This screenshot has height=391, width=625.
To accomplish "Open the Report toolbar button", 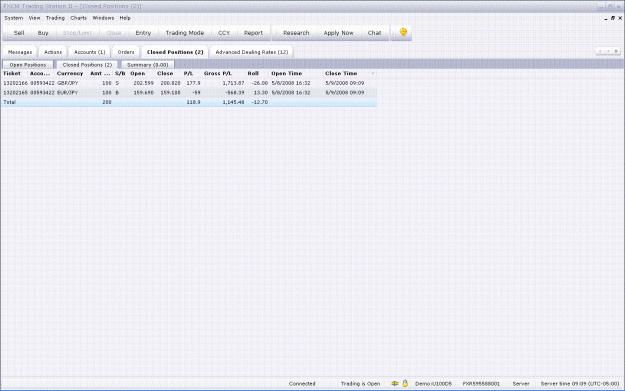I will pyautogui.click(x=253, y=33).
